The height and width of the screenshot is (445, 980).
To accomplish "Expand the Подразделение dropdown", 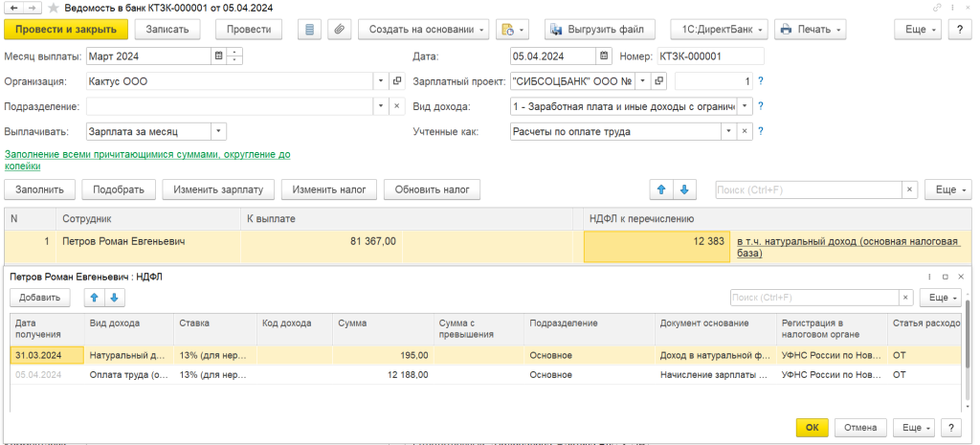I will pyautogui.click(x=381, y=106).
